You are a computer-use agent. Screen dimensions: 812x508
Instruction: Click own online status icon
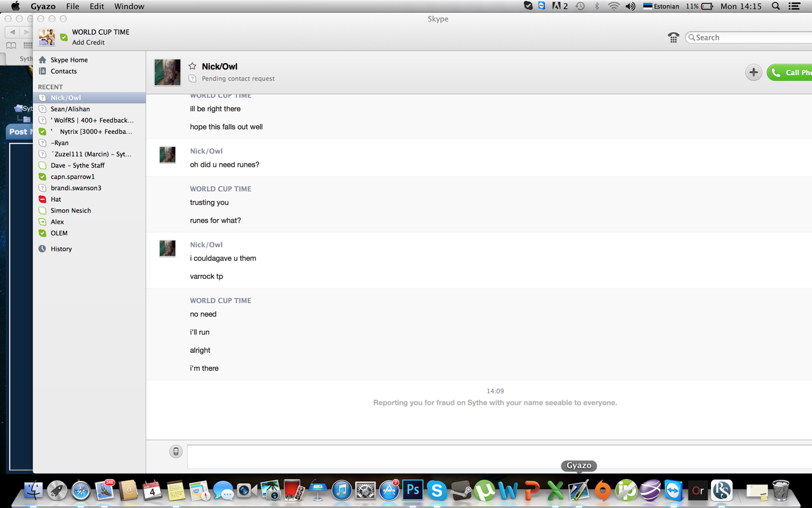click(64, 37)
